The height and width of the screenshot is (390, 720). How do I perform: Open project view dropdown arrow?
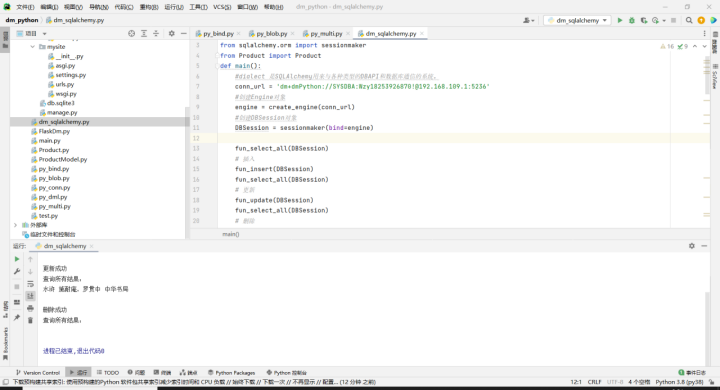[45, 34]
